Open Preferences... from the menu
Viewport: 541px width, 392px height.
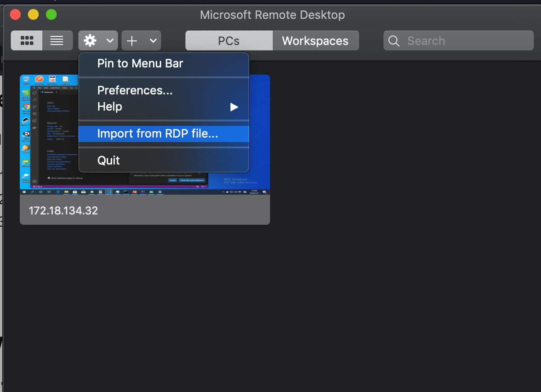point(135,90)
